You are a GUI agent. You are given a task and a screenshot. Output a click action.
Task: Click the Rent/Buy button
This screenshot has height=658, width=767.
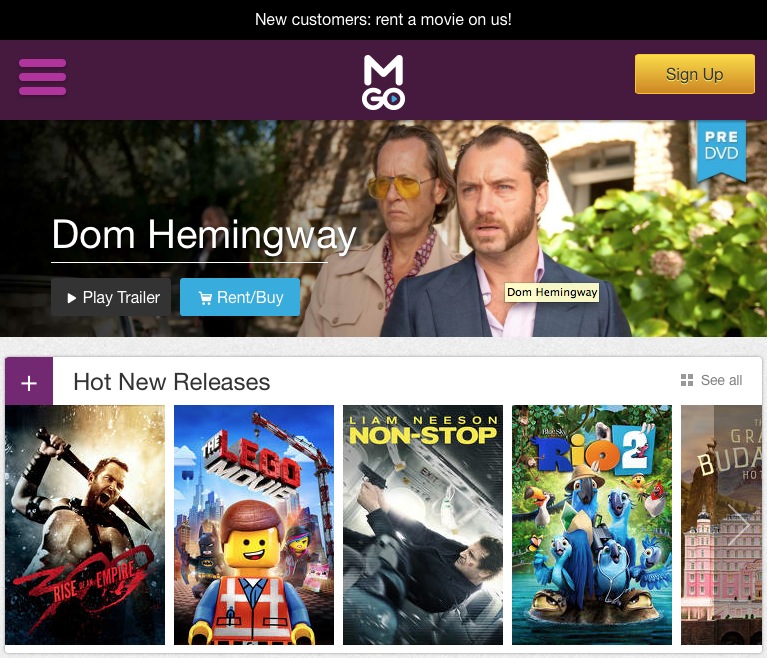tap(240, 297)
